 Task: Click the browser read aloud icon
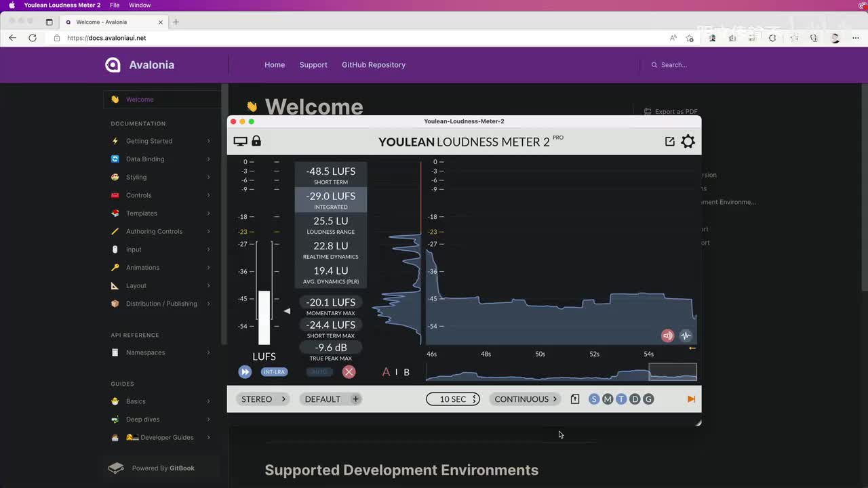coord(673,38)
